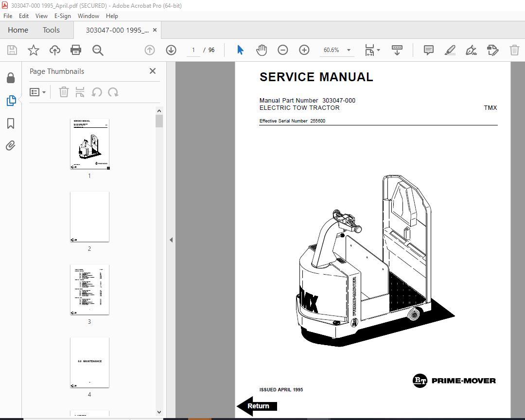This screenshot has width=525, height=420.
Task: Select page 4 Maintenance thumbnail
Action: tap(90, 362)
